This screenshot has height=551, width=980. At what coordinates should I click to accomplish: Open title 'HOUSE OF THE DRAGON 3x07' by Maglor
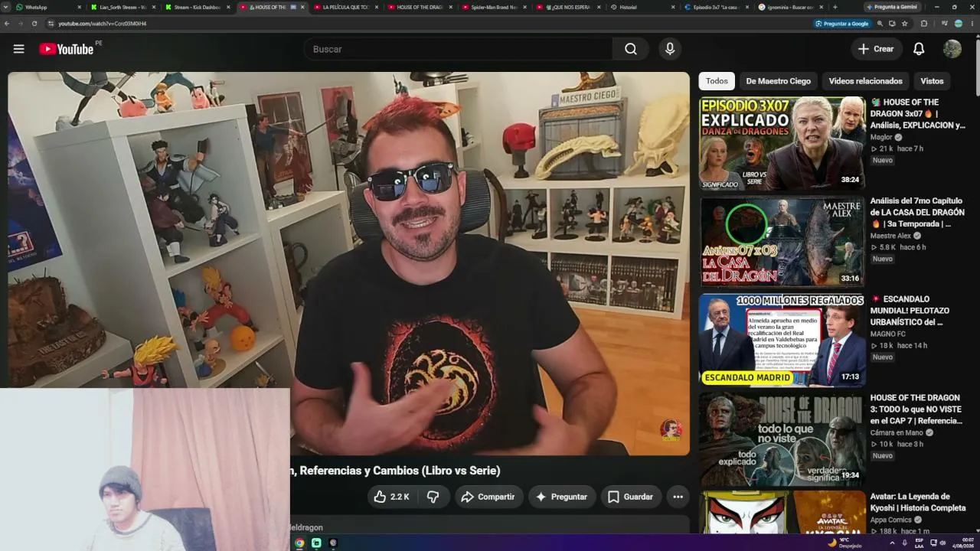tap(918, 113)
